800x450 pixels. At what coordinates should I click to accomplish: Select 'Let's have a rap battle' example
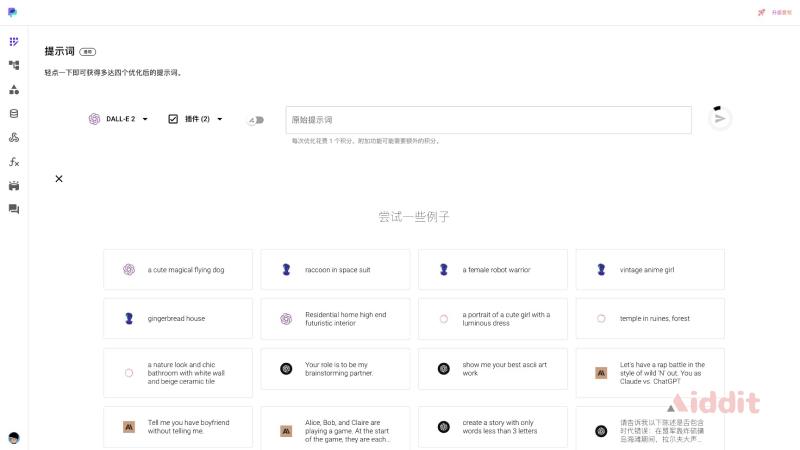tap(650, 373)
